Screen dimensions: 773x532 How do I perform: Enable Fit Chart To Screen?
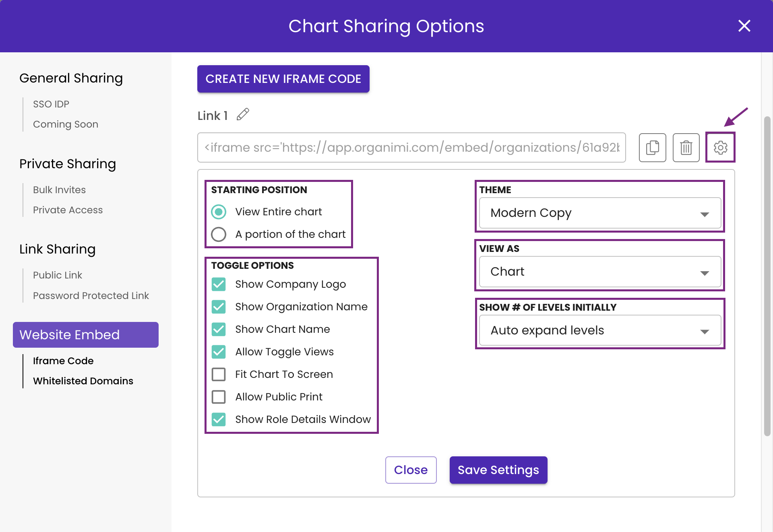point(219,374)
